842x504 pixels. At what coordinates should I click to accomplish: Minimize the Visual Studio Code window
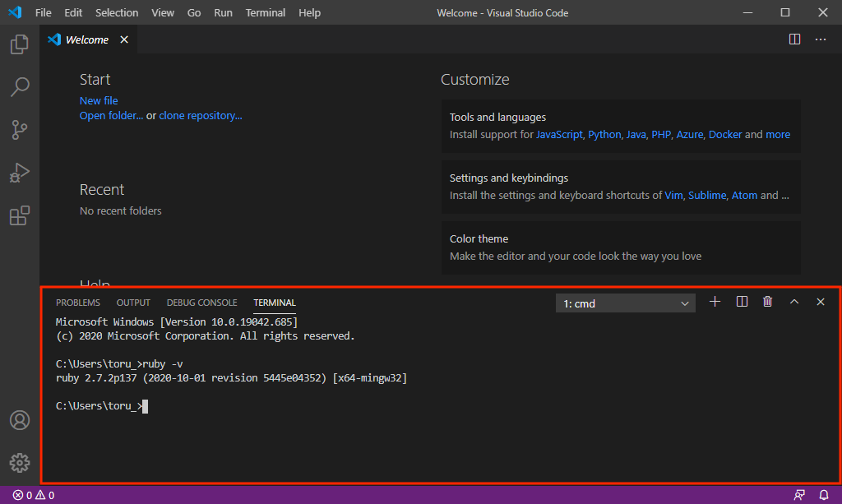tap(747, 12)
